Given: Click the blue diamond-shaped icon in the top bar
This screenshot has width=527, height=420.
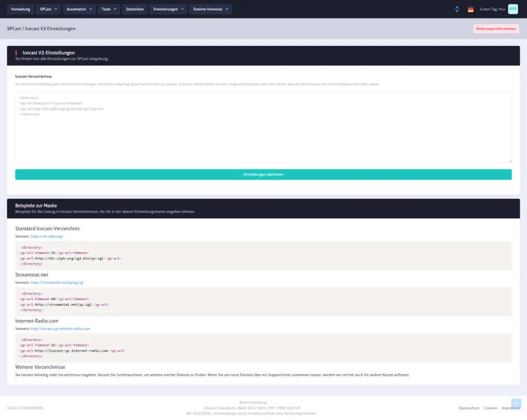Looking at the screenshot, I should pyautogui.click(x=457, y=9).
